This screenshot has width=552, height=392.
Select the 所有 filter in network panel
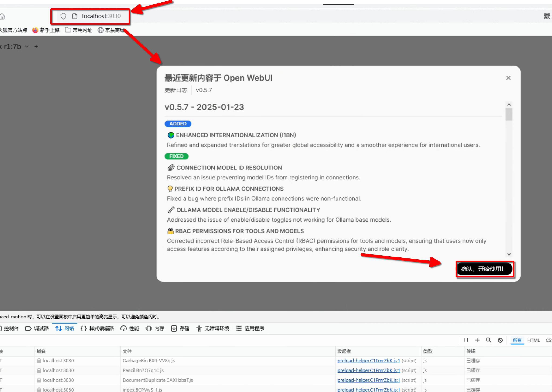pyautogui.click(x=517, y=340)
